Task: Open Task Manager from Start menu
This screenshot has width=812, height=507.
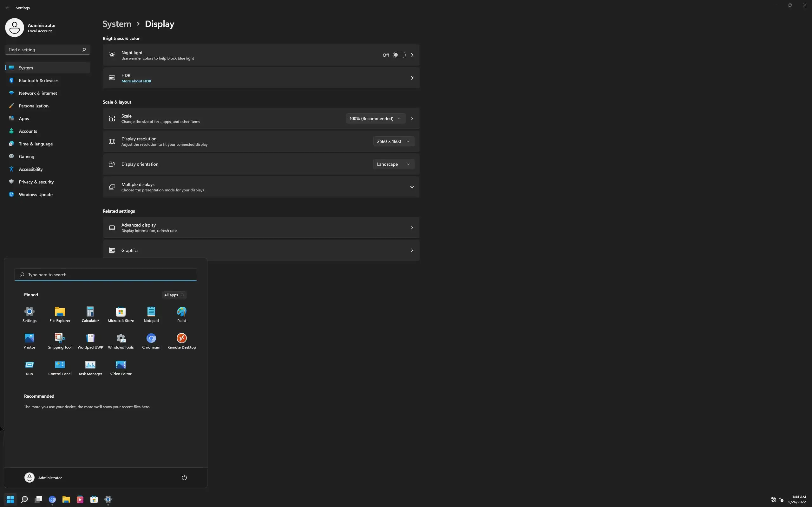Action: [90, 368]
